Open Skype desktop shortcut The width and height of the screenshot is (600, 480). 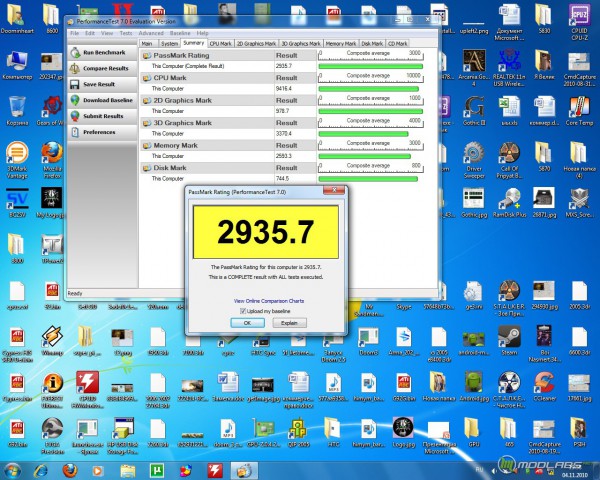[x=404, y=307]
